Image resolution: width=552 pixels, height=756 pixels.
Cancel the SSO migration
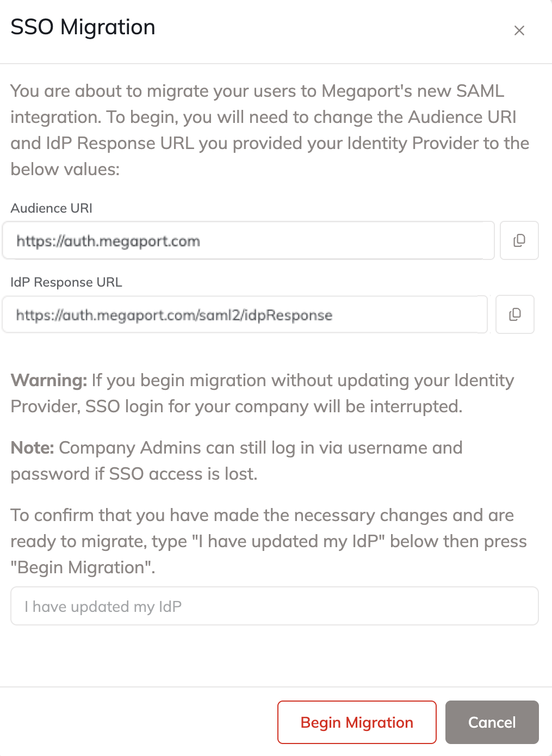pos(491,722)
